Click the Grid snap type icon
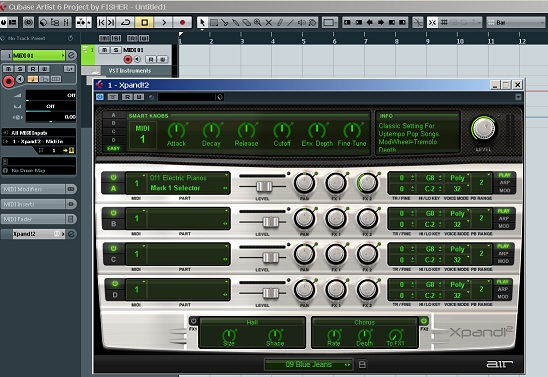 tap(444, 23)
